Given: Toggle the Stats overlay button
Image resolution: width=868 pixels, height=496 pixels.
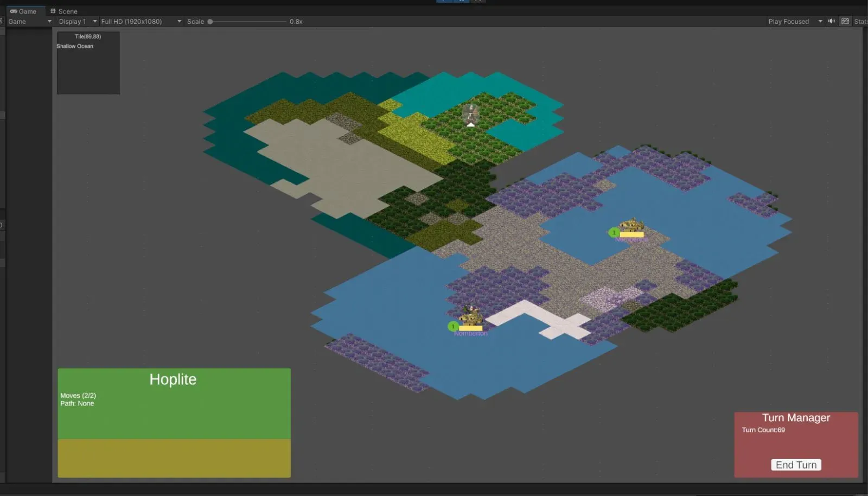Looking at the screenshot, I should [860, 21].
